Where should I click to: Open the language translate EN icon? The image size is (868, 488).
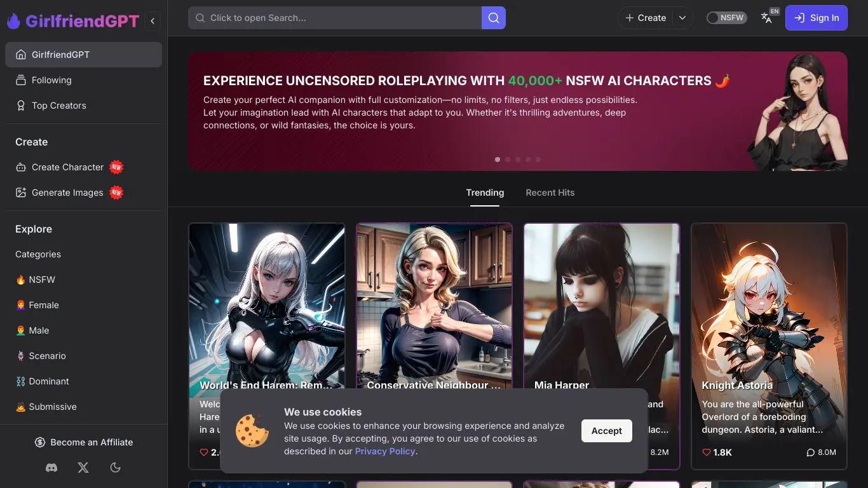pos(768,17)
